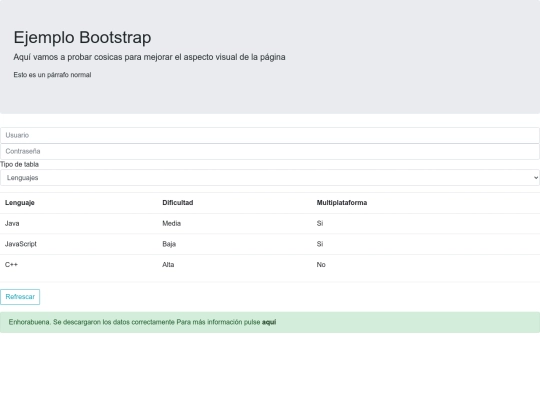This screenshot has width=540, height=405.
Task: Click the 'Tipo de tabla' label
Action: click(x=19, y=164)
